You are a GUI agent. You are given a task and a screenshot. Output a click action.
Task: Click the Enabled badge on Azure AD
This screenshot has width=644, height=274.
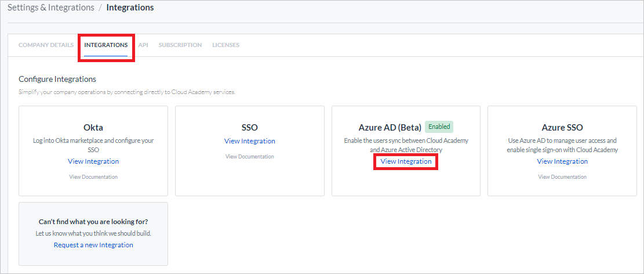point(439,127)
